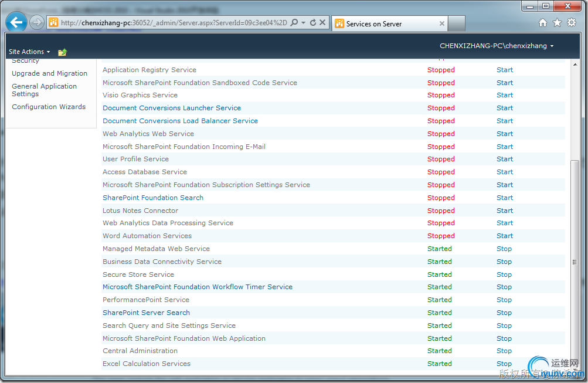Start Foundation Subscription Settings Service

505,185
